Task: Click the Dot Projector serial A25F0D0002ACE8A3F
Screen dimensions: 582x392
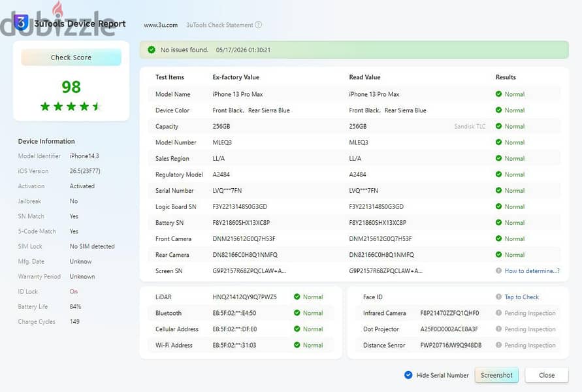Action: pos(449,329)
